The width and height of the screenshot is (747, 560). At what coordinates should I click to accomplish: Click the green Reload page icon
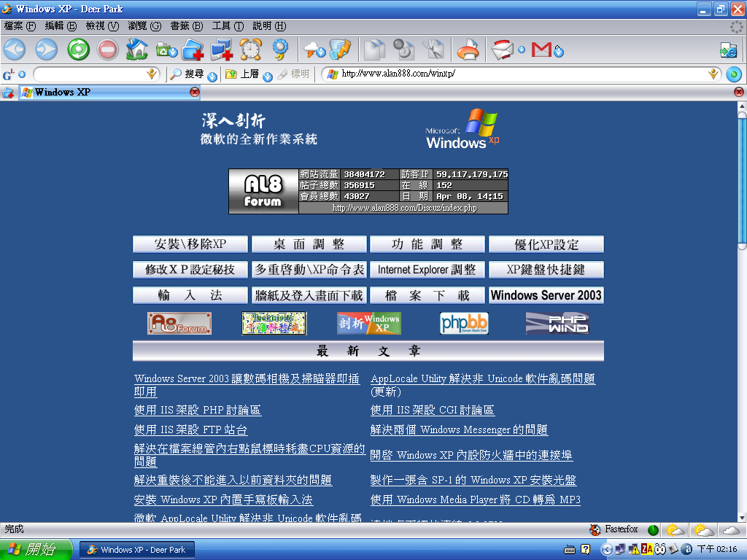click(78, 50)
